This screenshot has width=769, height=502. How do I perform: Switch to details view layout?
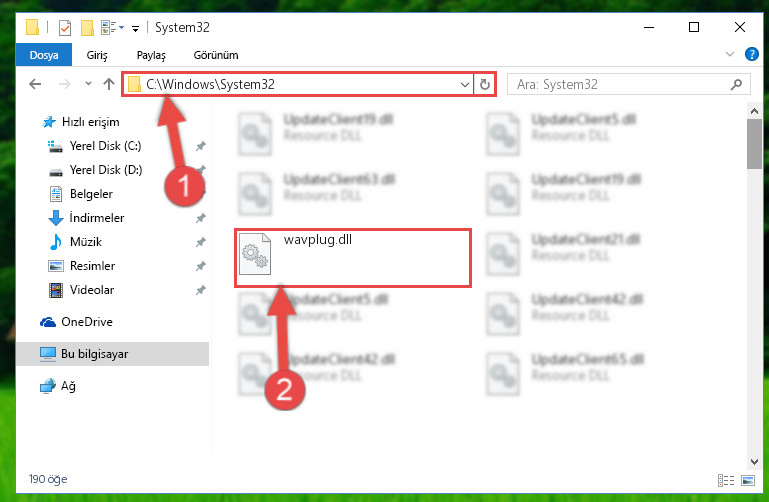pyautogui.click(x=726, y=480)
